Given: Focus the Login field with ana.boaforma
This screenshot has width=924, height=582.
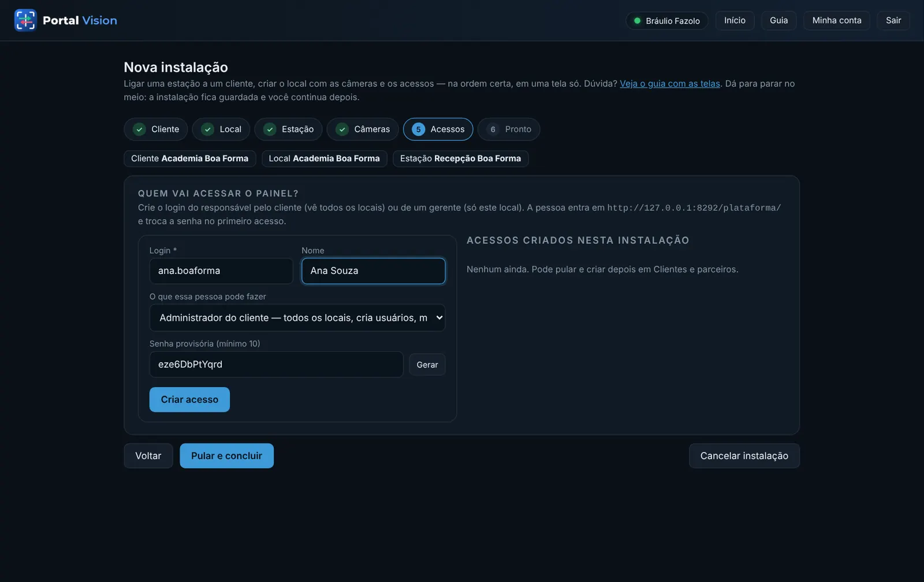Looking at the screenshot, I should [221, 271].
